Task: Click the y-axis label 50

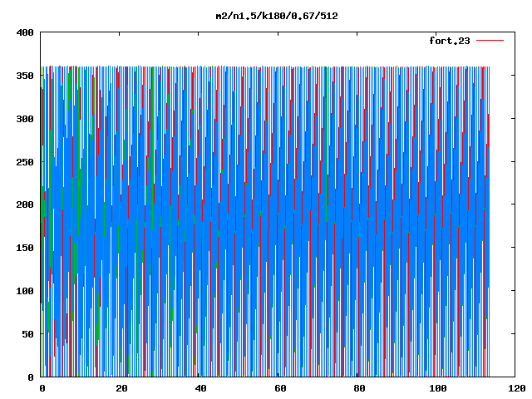Action: tap(27, 334)
